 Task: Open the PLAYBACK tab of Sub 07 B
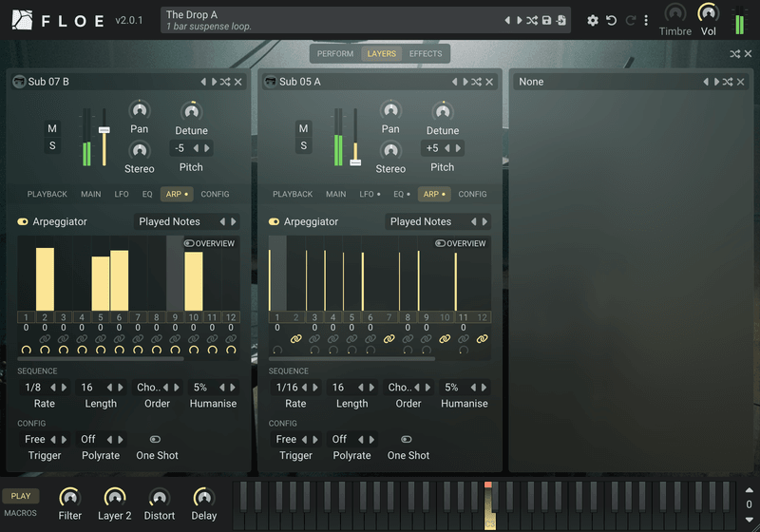(x=47, y=195)
